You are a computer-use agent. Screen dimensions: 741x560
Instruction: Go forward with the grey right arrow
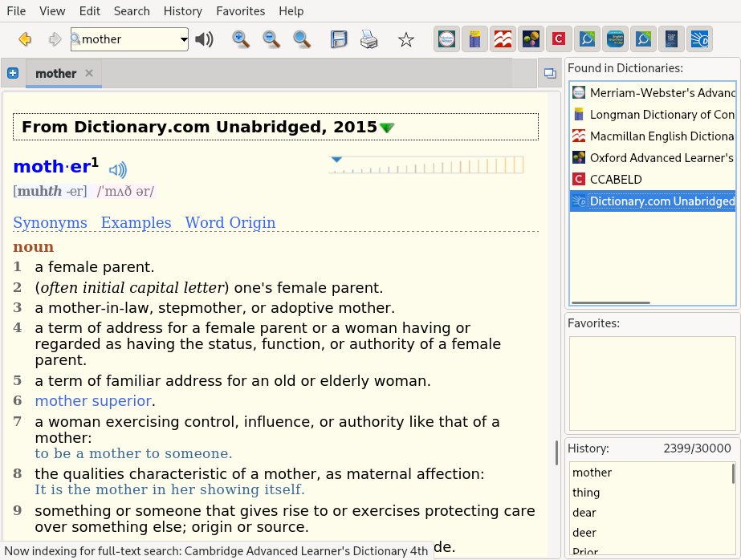click(55, 39)
